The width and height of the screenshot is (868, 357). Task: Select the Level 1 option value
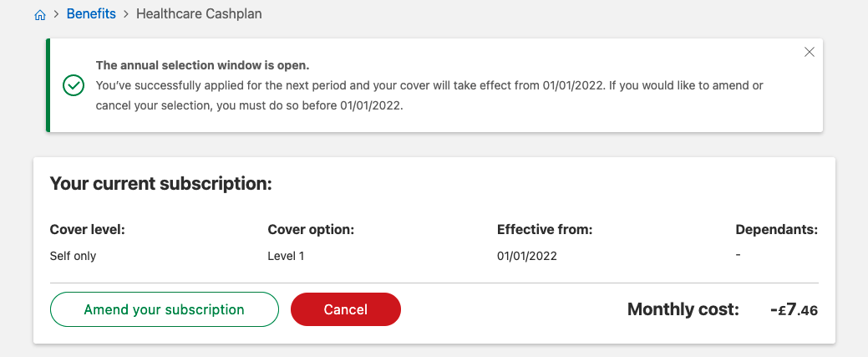click(x=287, y=256)
